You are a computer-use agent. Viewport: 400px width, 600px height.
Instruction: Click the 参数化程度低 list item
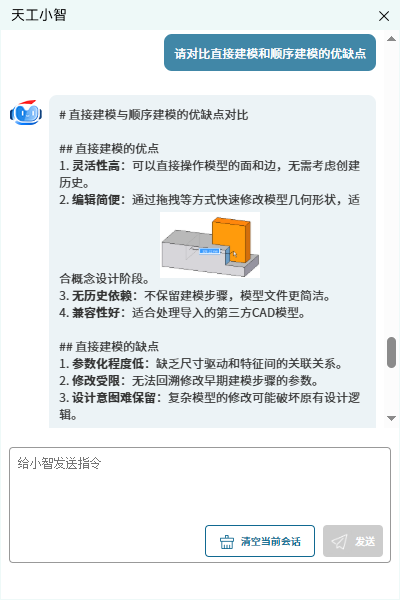click(x=201, y=364)
